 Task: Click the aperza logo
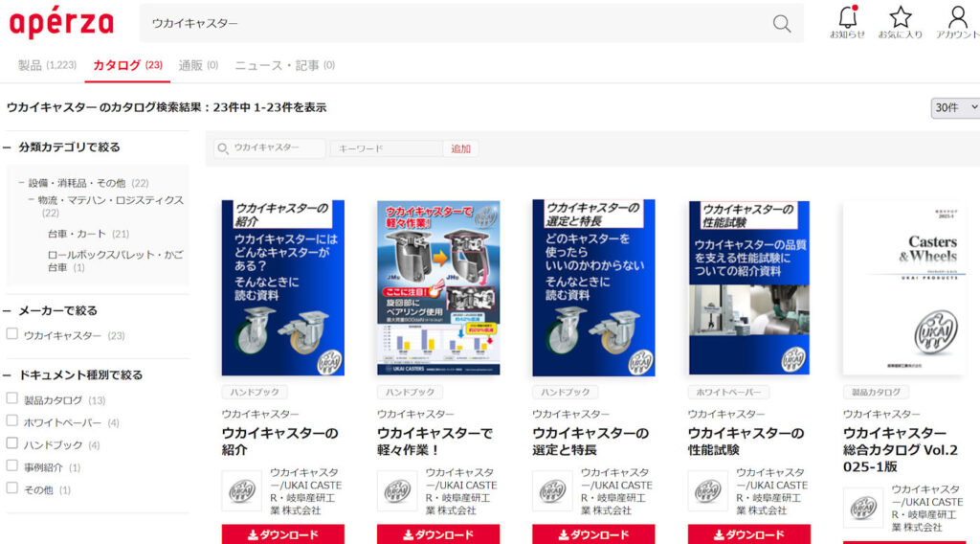pyautogui.click(x=61, y=23)
